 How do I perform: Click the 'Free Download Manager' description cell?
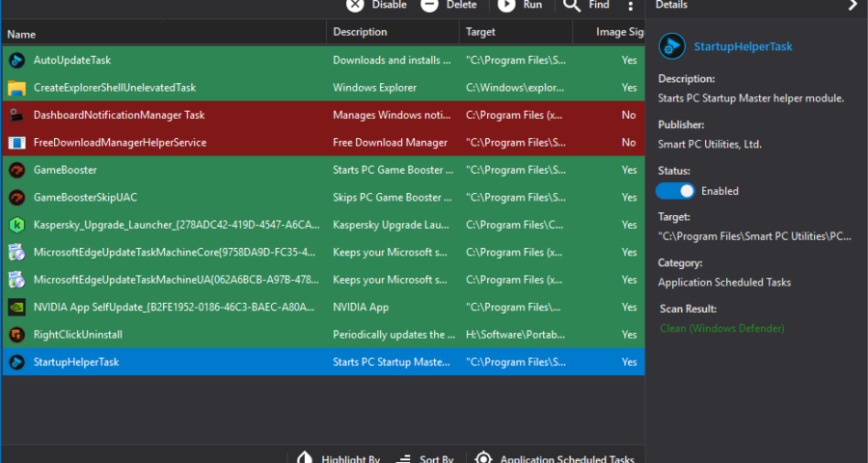click(391, 143)
